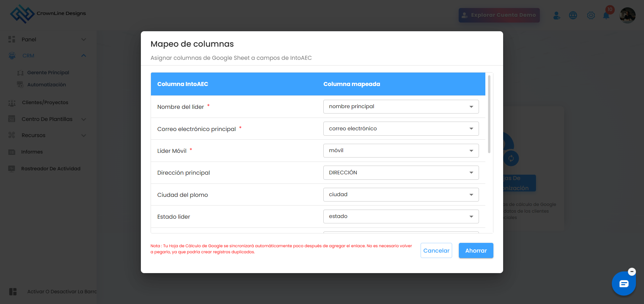644x304 pixels.
Task: Click the sidebar toggle icon
Action: [13, 292]
